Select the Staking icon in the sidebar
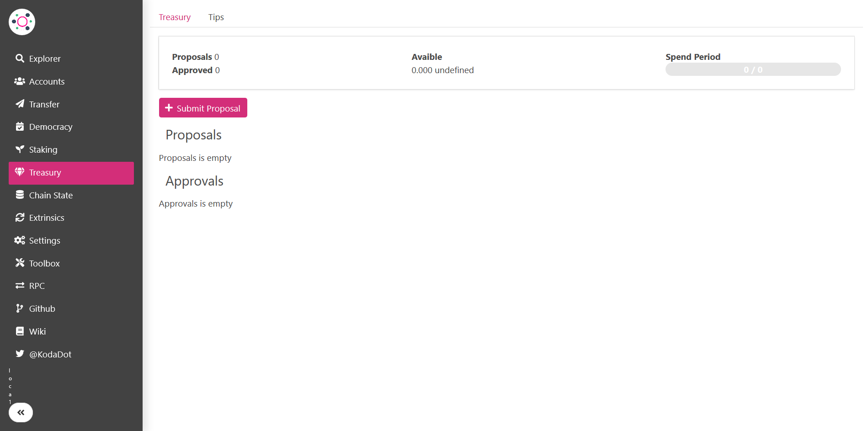 (x=20, y=149)
